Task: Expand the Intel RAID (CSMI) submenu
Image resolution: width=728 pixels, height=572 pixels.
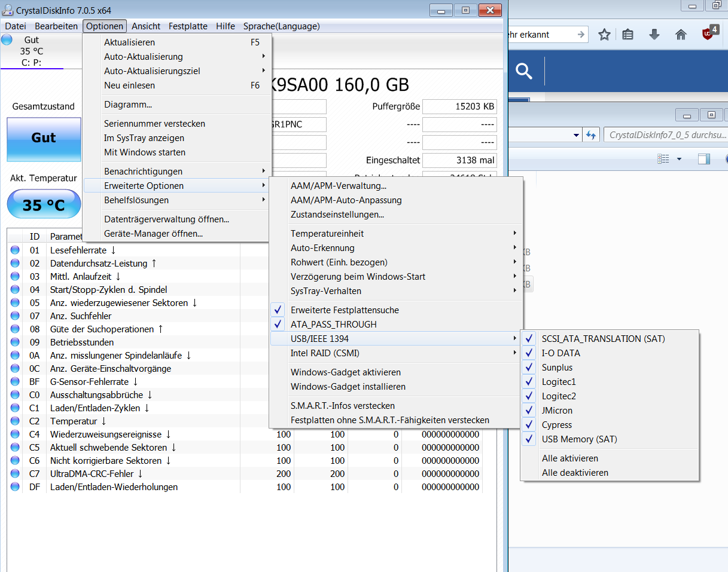Action: coord(396,353)
